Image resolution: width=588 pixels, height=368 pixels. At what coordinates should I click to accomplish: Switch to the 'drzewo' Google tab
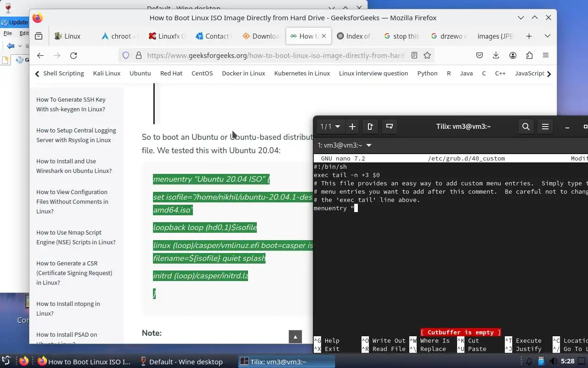click(x=449, y=36)
